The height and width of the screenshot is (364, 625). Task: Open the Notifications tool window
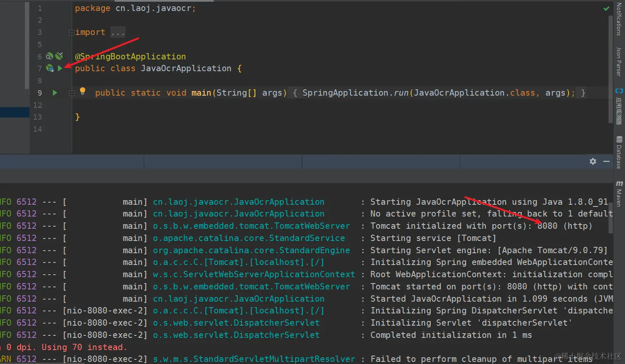click(619, 19)
